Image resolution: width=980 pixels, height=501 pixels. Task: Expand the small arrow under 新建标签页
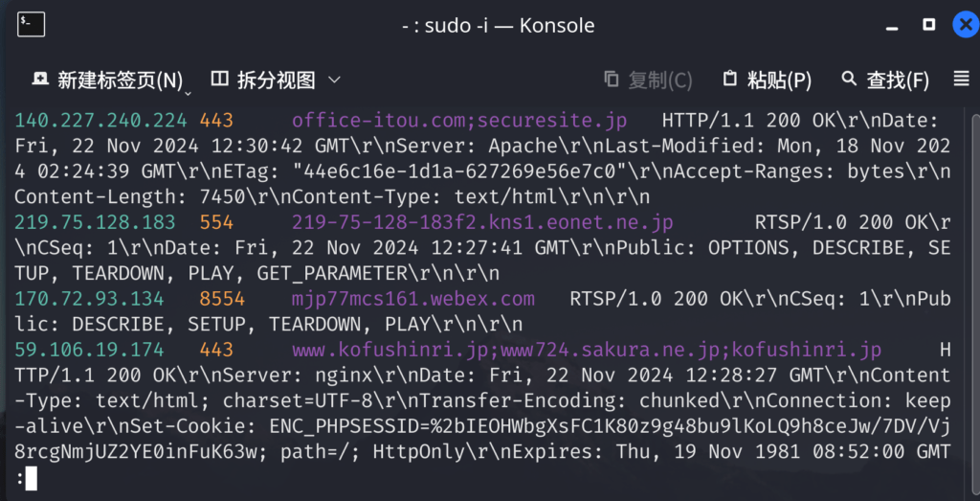(188, 94)
